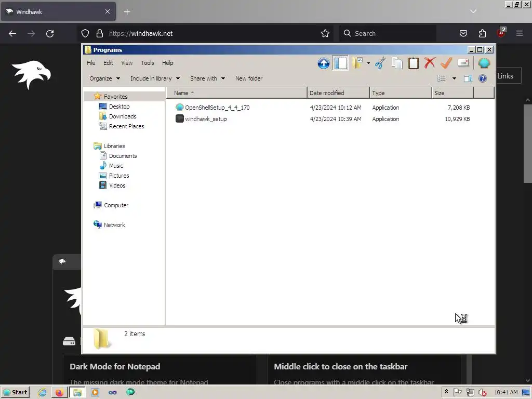Open the Organize dropdown
The image size is (532, 399).
tap(104, 78)
